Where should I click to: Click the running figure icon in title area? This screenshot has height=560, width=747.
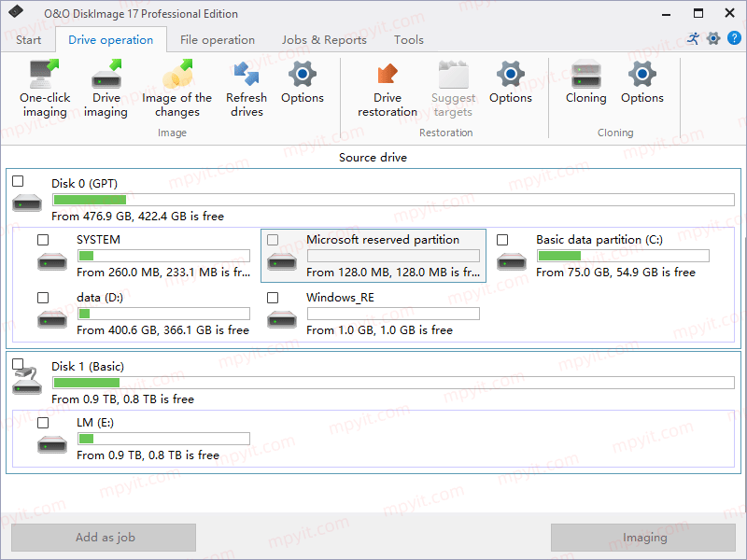693,38
